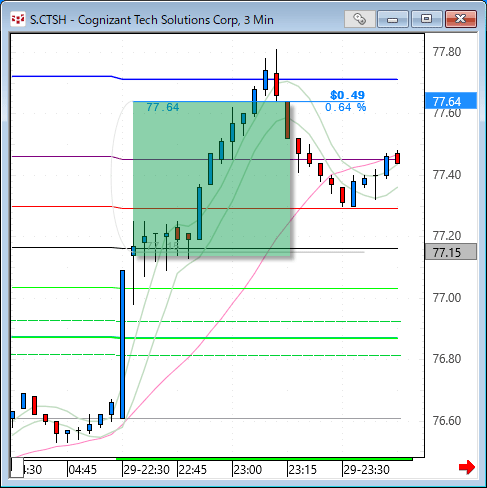Click the tall blue candle before 22:30

[122, 344]
